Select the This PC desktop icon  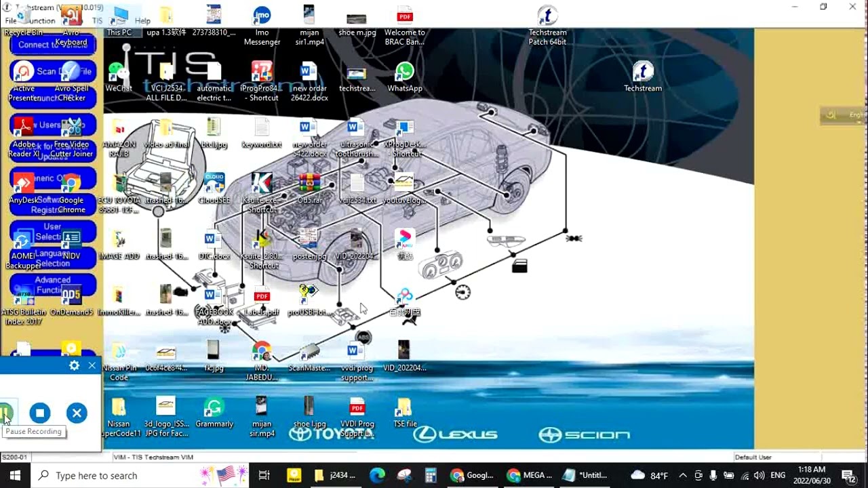coord(119,20)
